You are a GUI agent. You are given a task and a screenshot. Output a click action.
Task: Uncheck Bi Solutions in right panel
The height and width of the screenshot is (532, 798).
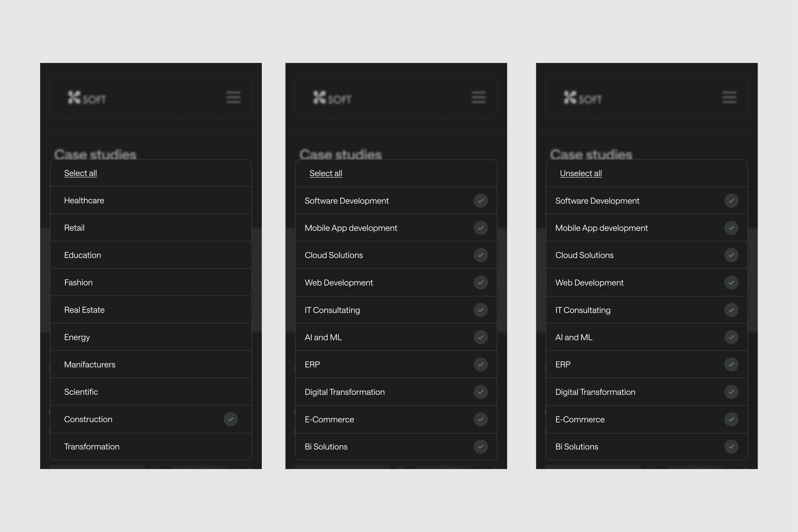[731, 446]
